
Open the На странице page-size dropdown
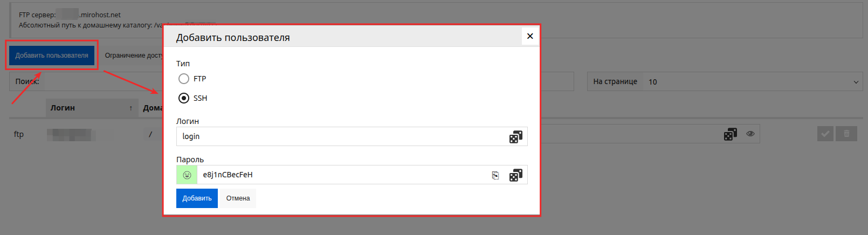[x=752, y=82]
